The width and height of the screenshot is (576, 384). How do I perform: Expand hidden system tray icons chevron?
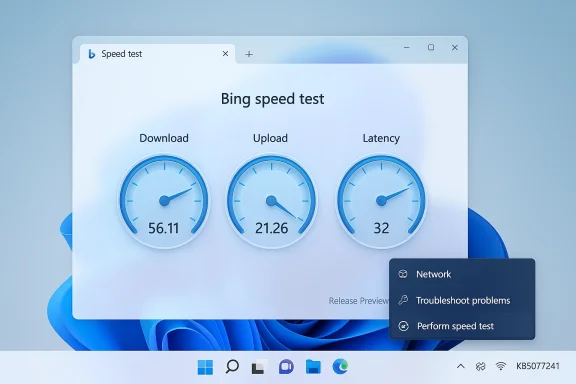pyautogui.click(x=461, y=366)
